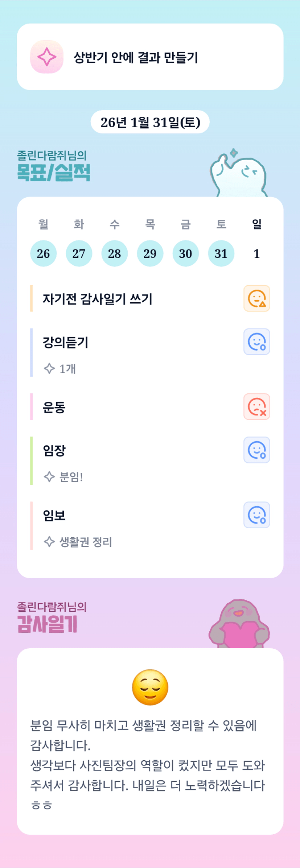Open the 상반기 안에 결과 만들기 goal card

pyautogui.click(x=150, y=57)
